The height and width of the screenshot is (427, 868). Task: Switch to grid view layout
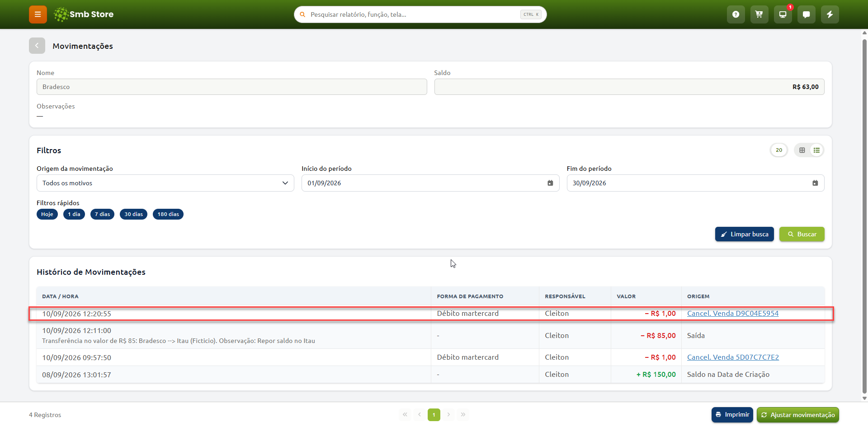point(802,150)
